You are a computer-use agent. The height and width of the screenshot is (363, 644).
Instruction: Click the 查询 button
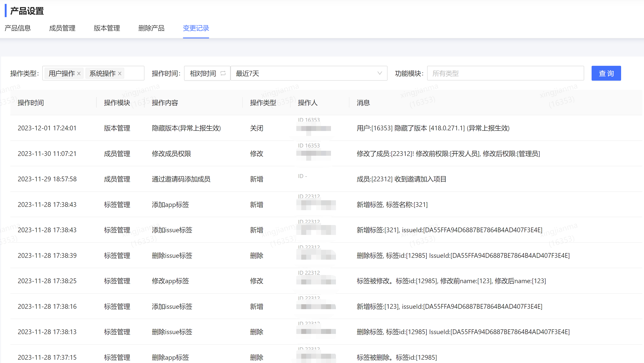click(x=606, y=73)
